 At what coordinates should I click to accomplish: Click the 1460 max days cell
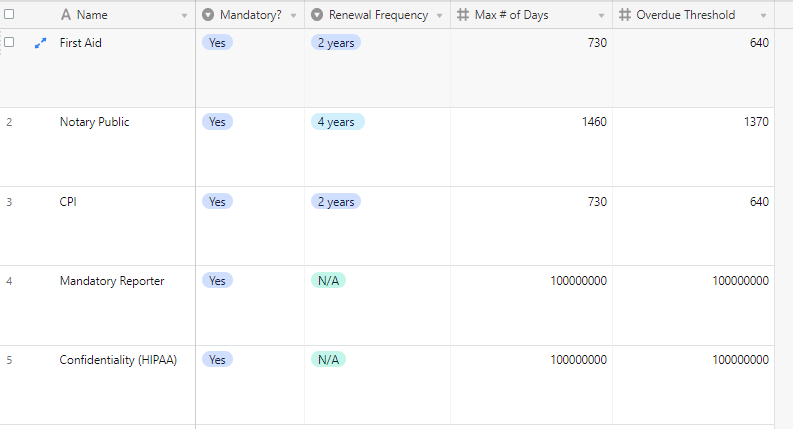[x=531, y=147]
